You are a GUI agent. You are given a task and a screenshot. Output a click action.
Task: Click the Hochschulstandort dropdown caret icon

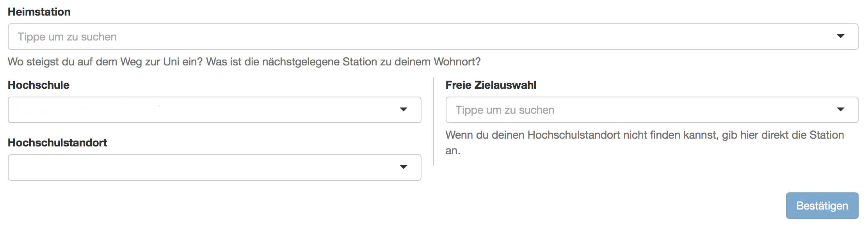pyautogui.click(x=404, y=167)
